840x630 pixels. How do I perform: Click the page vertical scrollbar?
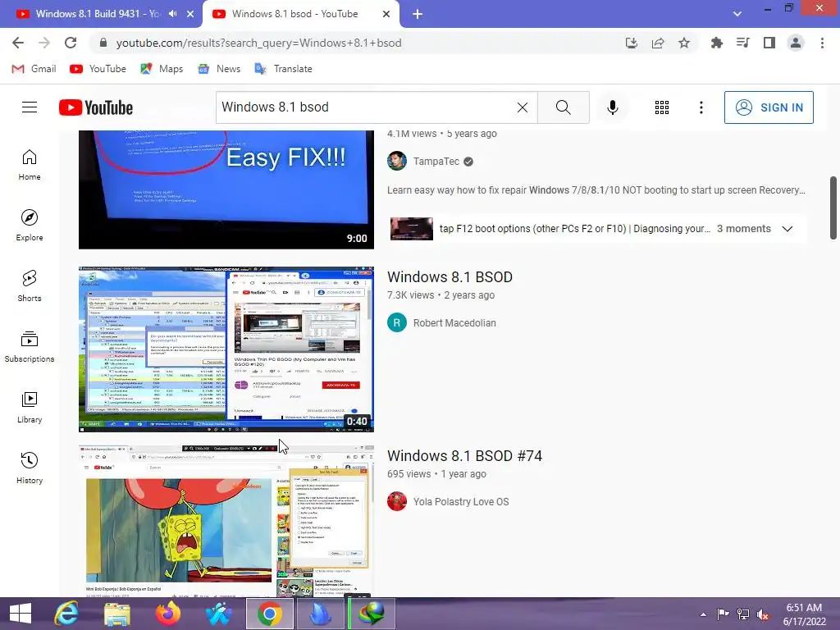pos(833,208)
